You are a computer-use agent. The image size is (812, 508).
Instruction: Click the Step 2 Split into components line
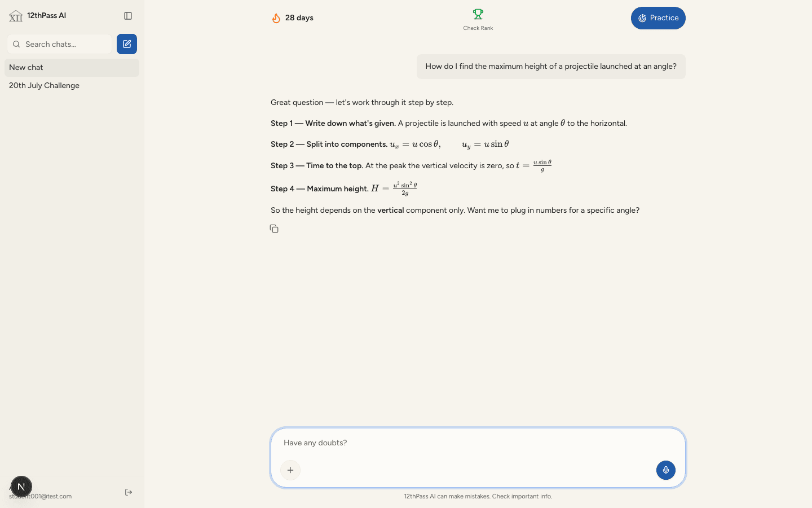point(390,144)
